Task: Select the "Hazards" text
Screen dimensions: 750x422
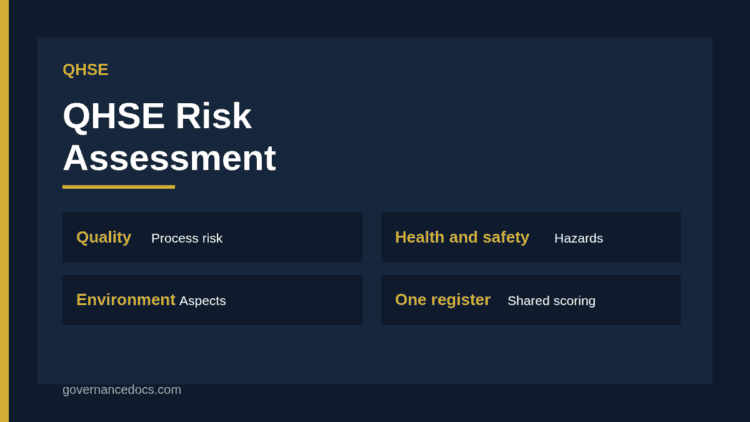Action: click(x=578, y=238)
